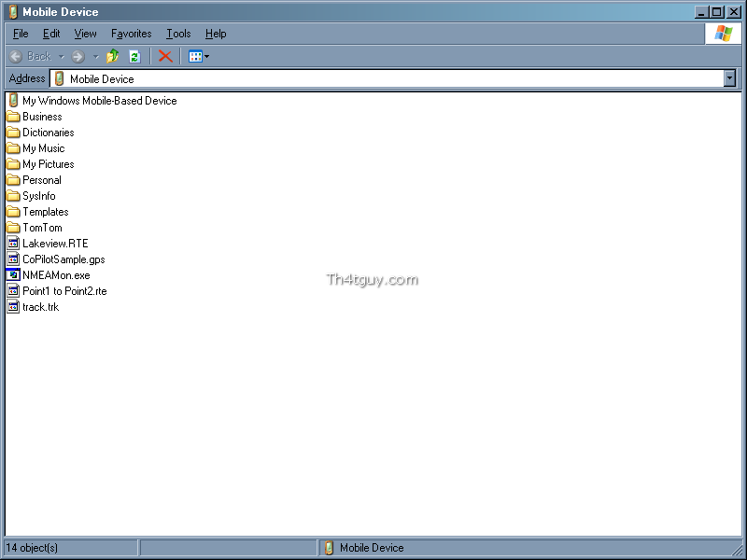
Task: Click inside the Address field
Action: point(373,79)
